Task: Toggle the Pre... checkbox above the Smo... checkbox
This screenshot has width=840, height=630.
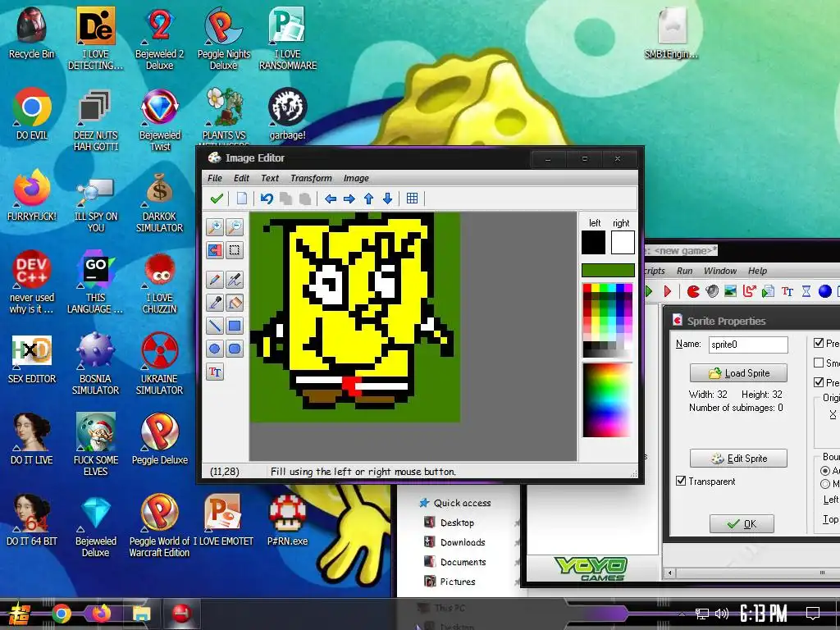Action: [x=819, y=343]
